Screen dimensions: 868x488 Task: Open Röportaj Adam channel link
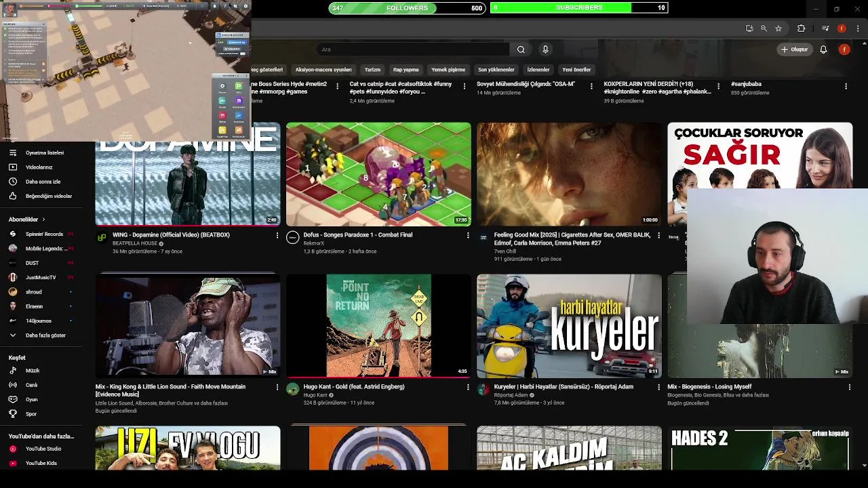click(x=511, y=395)
